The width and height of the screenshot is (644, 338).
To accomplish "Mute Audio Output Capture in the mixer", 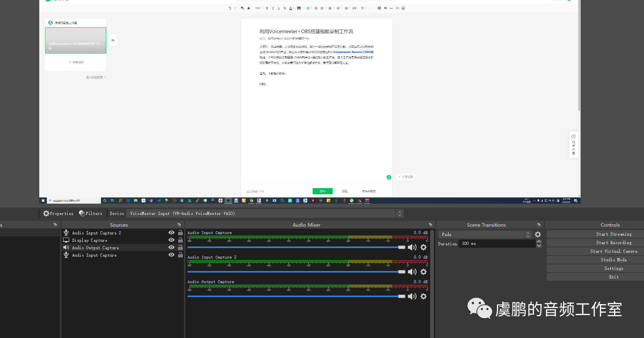I will coord(412,296).
